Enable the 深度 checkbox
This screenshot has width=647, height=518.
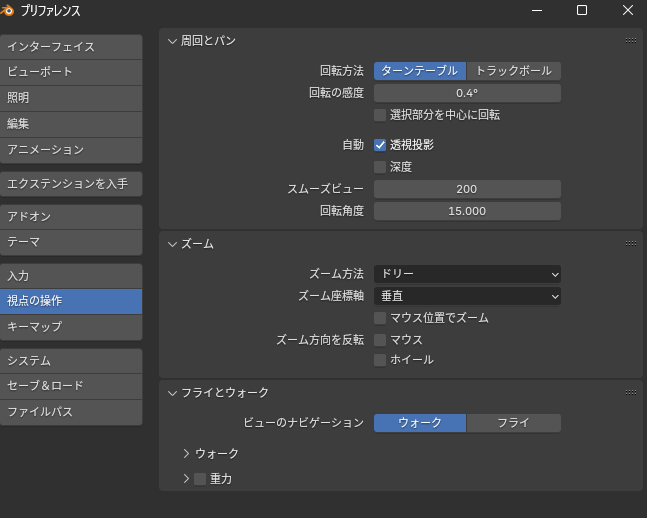pos(380,167)
